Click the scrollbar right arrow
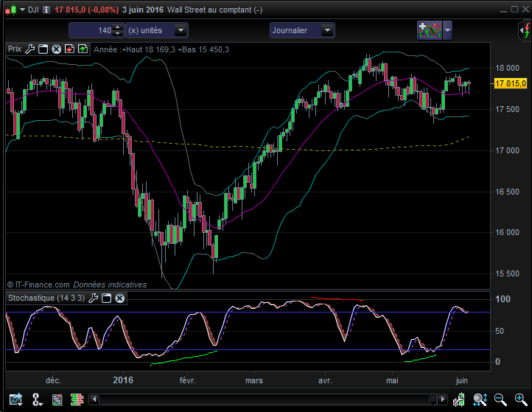532x412 pixels. (x=442, y=399)
